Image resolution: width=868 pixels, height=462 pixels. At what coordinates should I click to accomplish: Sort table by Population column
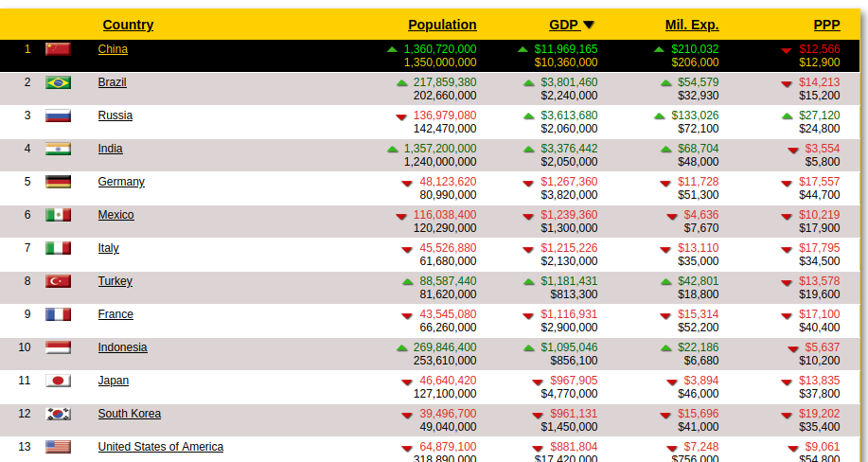(442, 25)
